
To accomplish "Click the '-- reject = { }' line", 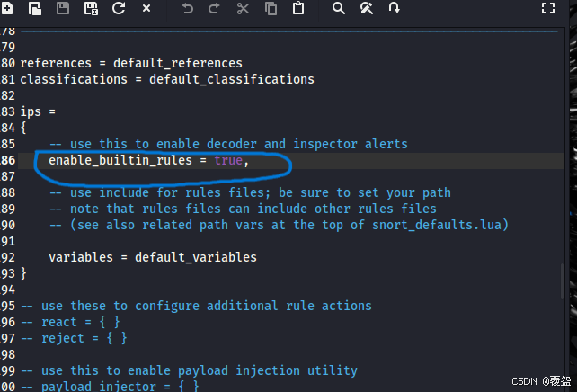I will 74,338.
